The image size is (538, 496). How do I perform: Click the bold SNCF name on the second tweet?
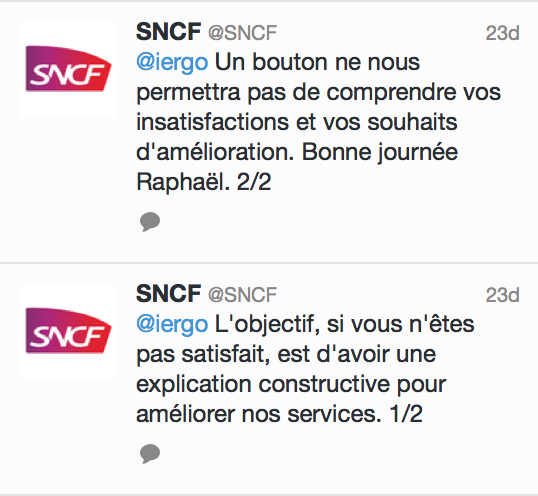pos(168,294)
